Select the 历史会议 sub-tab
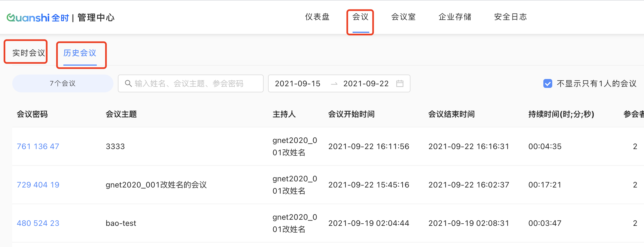644x247 pixels. (80, 53)
